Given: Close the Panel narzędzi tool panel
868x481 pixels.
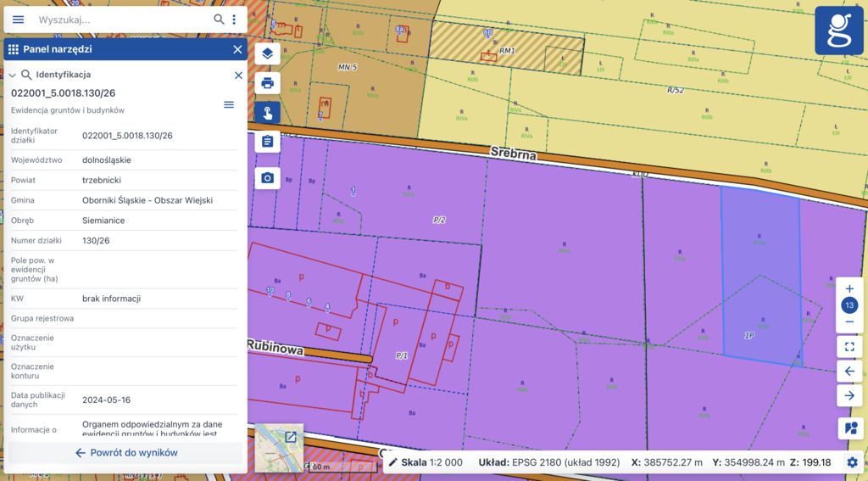Looking at the screenshot, I should coord(237,49).
